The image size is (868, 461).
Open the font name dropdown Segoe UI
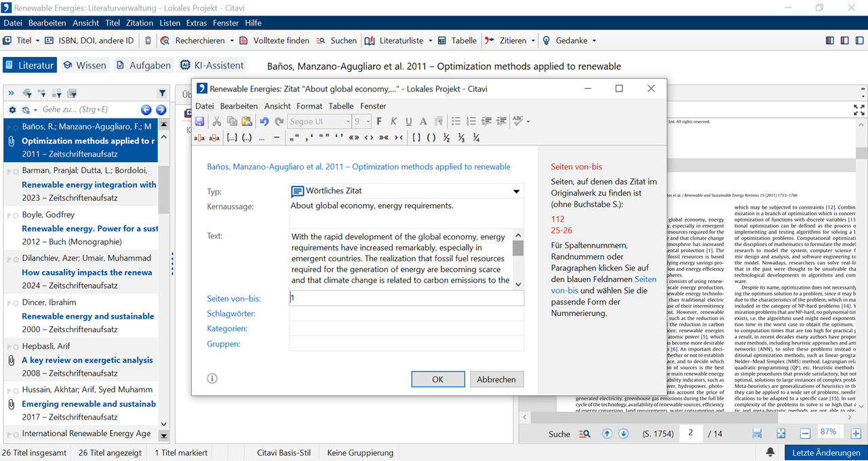click(x=348, y=121)
